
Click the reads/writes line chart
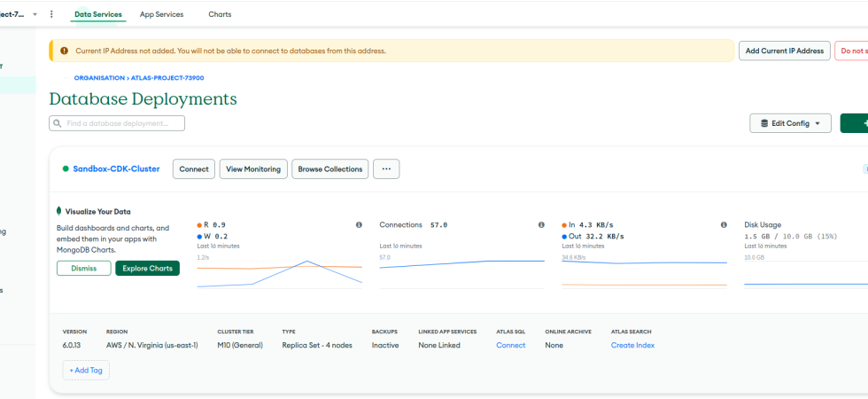point(280,273)
